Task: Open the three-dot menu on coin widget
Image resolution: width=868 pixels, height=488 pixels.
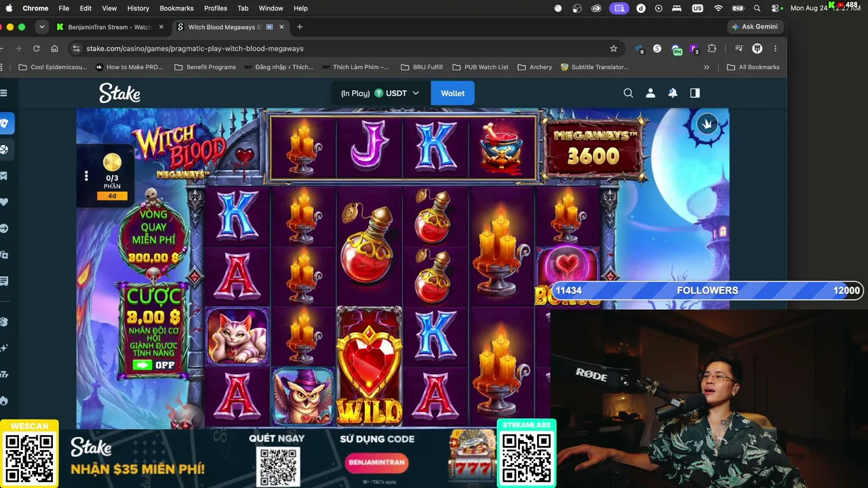Action: point(86,176)
